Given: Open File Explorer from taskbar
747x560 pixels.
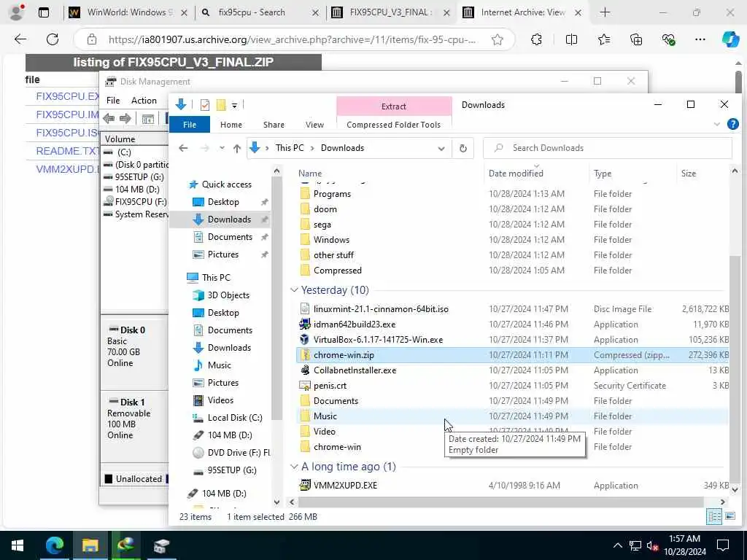Looking at the screenshot, I should tap(90, 545).
